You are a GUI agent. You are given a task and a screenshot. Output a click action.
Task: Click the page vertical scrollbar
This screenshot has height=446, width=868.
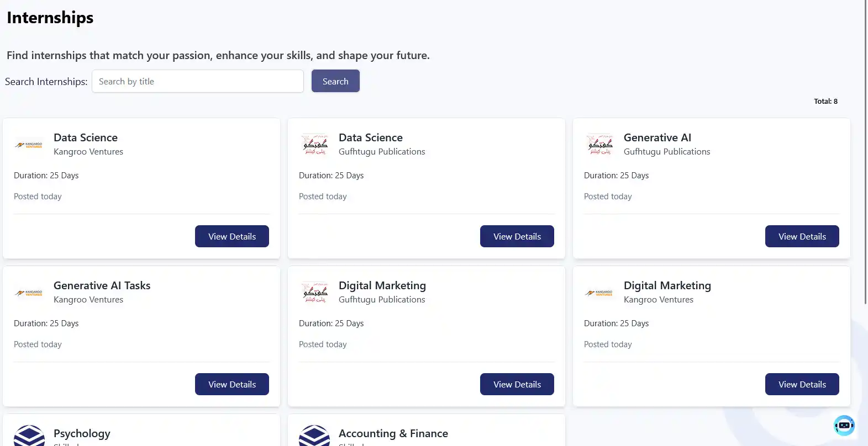[x=865, y=152]
